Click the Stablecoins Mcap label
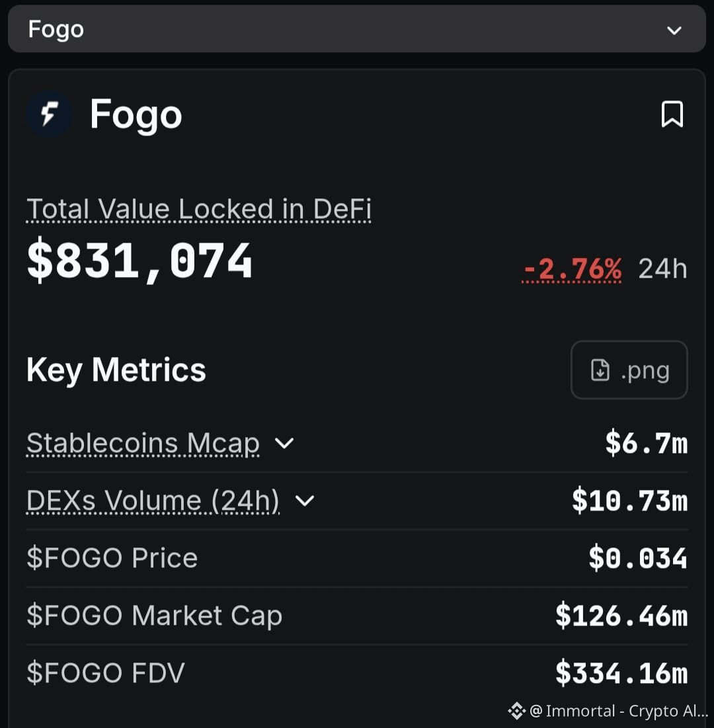Image resolution: width=714 pixels, height=728 pixels. pyautogui.click(x=143, y=443)
